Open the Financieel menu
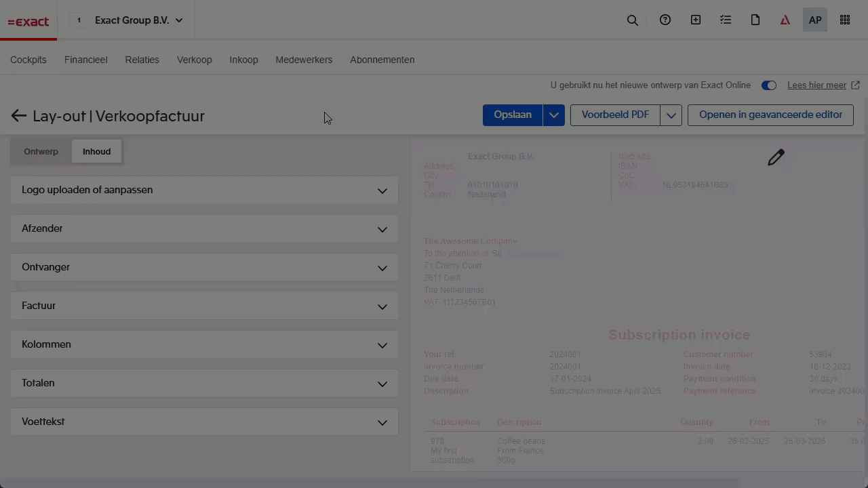 tap(85, 60)
